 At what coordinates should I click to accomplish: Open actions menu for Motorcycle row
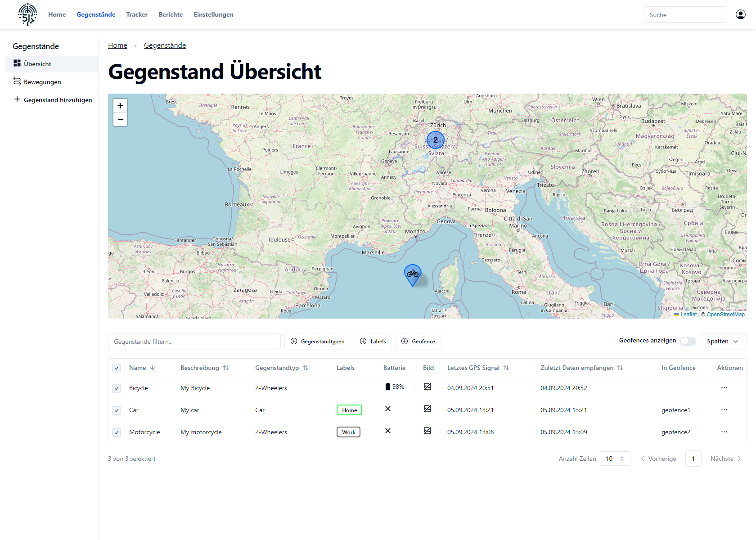[x=724, y=432]
